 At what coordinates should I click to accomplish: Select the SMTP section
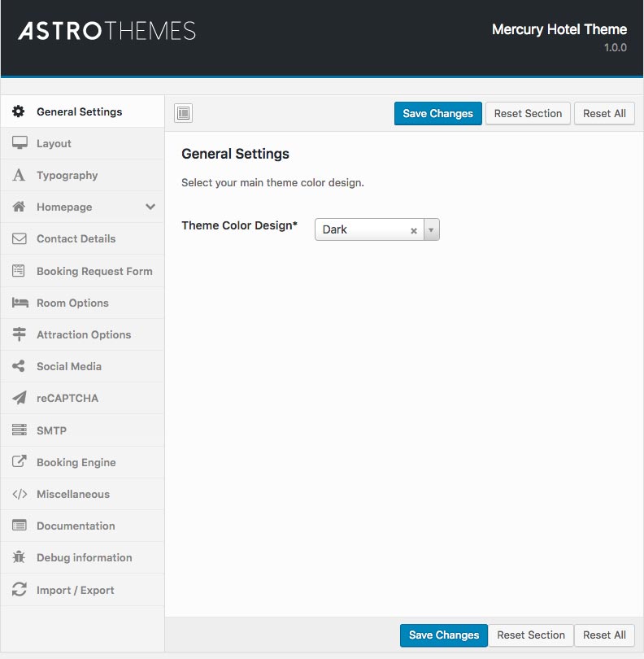point(82,430)
